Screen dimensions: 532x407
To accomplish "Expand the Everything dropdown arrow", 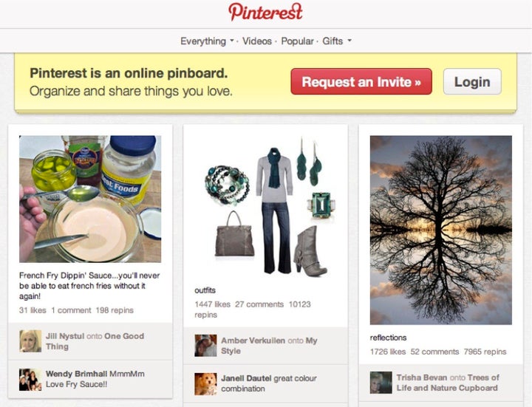I will 232,41.
